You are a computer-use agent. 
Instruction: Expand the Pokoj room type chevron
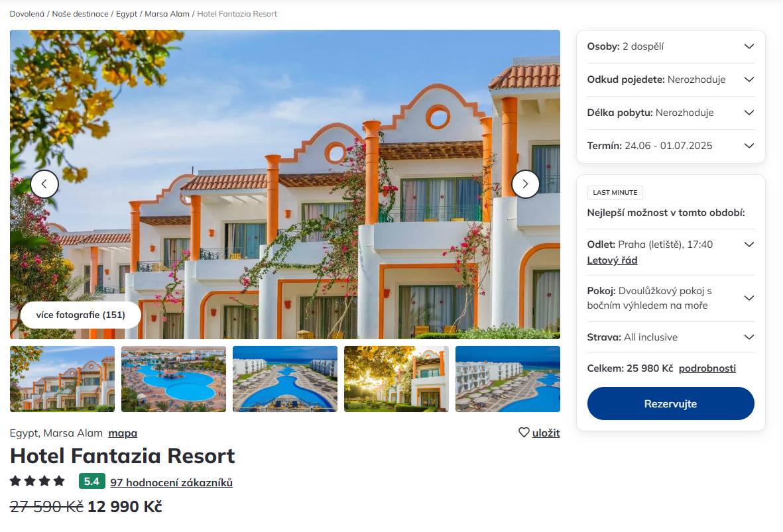tap(749, 298)
